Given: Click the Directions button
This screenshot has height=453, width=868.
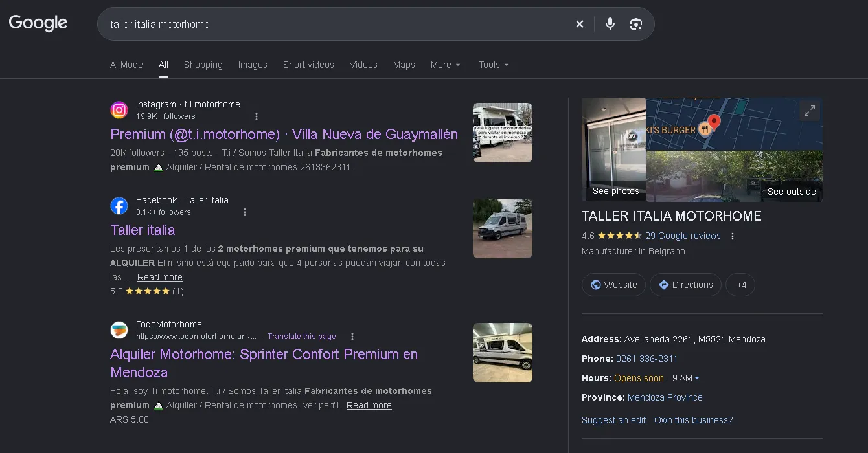Looking at the screenshot, I should pyautogui.click(x=685, y=285).
